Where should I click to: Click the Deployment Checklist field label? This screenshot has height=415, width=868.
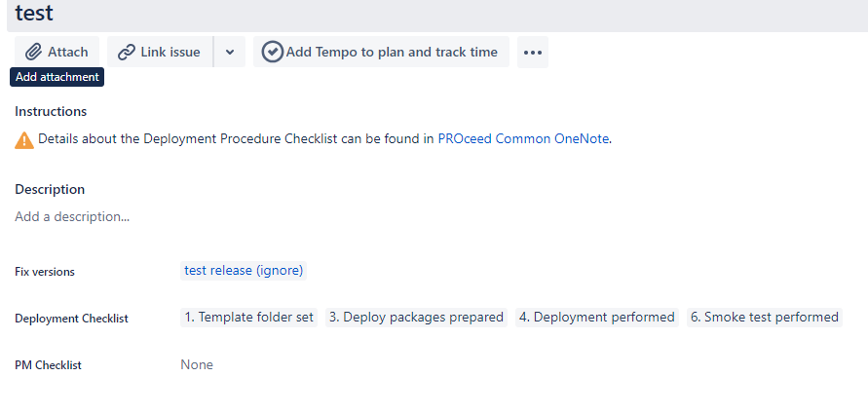point(71,320)
